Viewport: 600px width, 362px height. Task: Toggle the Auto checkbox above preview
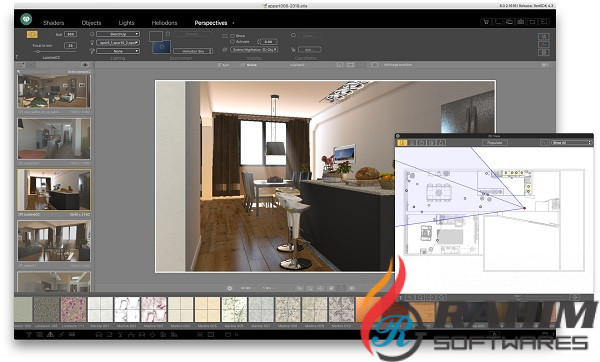[219, 65]
